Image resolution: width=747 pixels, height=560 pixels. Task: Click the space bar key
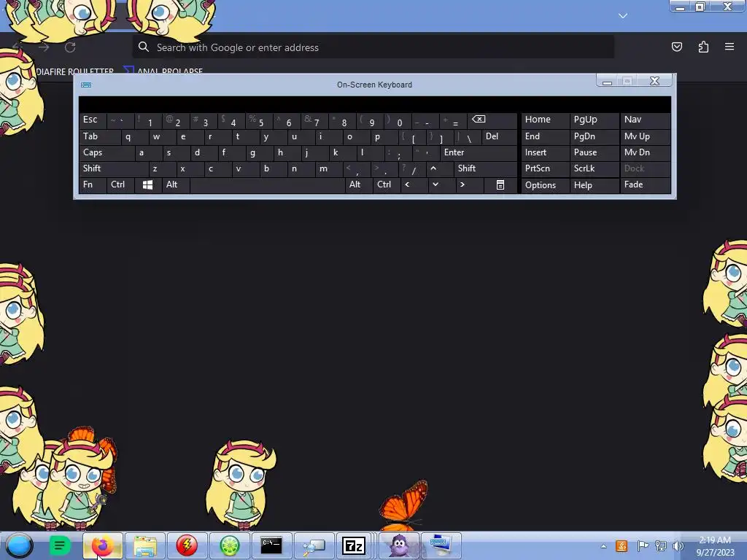267,184
